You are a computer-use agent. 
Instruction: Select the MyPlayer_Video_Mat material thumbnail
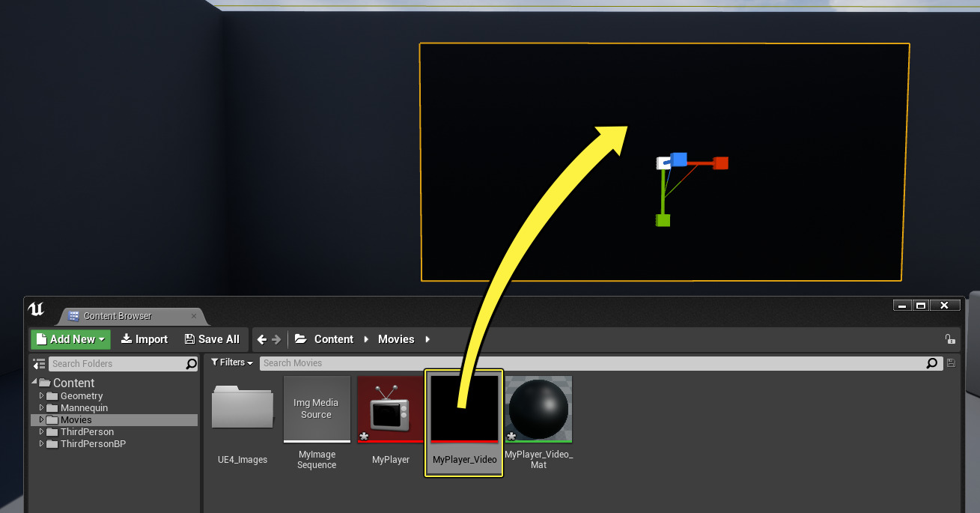point(538,409)
